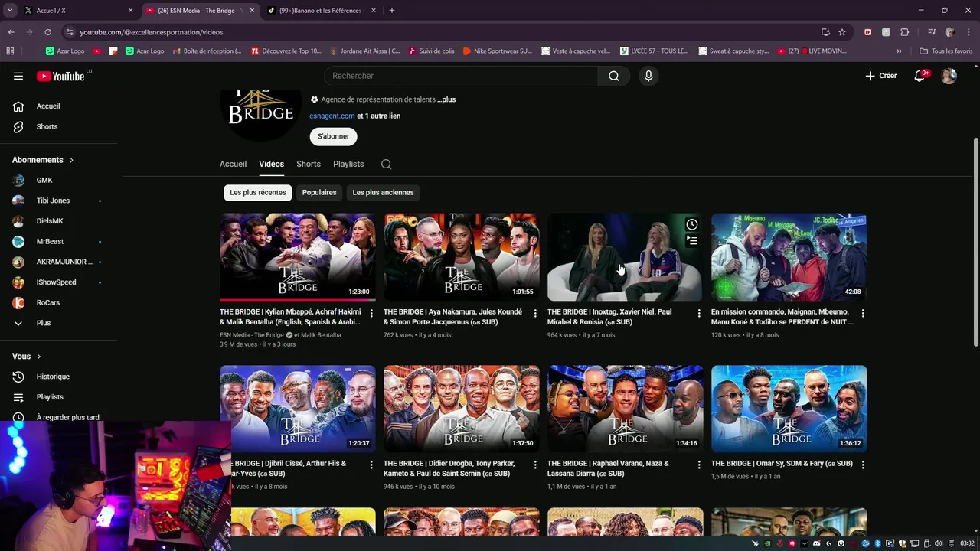Open options menu for mission commando video
The height and width of the screenshot is (551, 980).
[x=863, y=313]
